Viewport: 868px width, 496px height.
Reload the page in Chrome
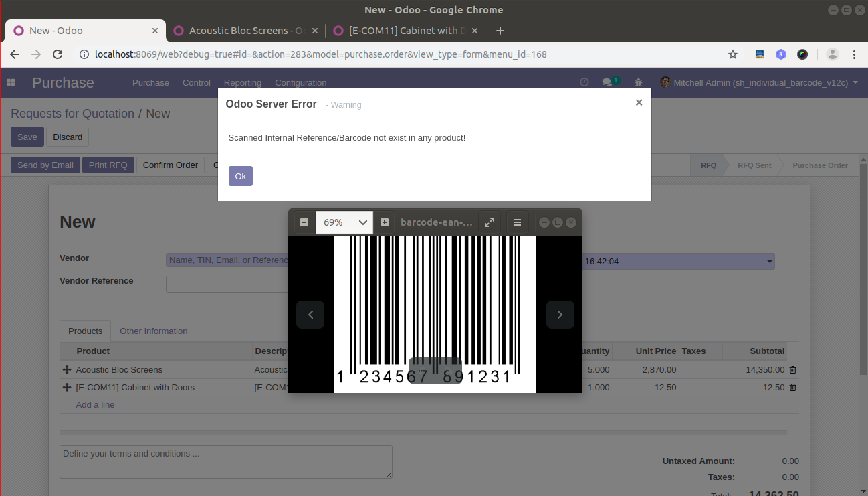(x=58, y=54)
